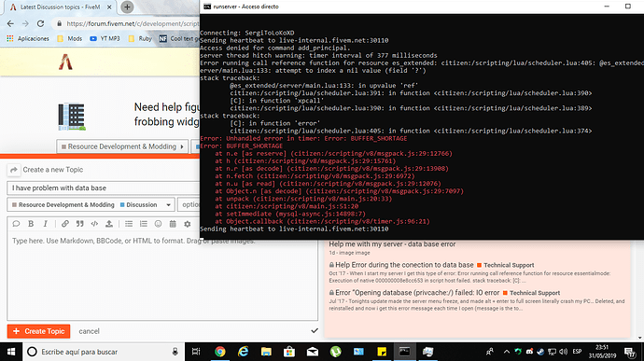Hide the composer preview using checkmark toggle
644x361 pixels.
315,330
